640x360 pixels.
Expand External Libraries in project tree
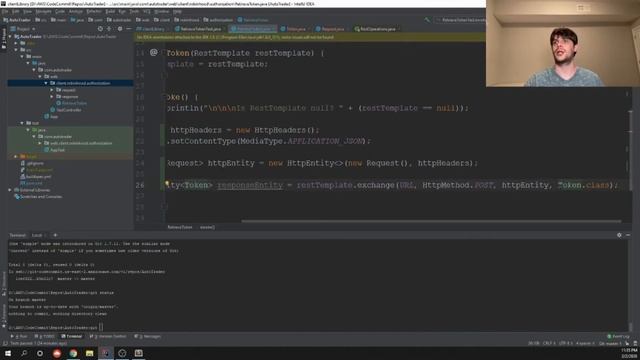coord(10,190)
